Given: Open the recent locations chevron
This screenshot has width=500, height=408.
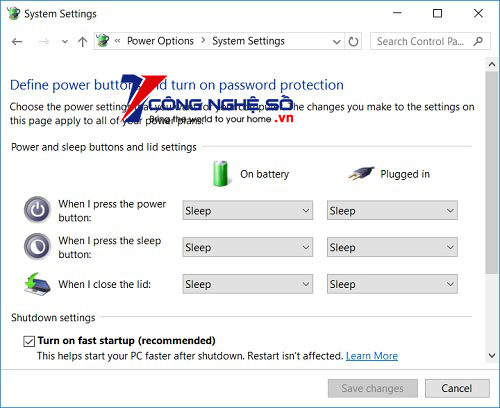Looking at the screenshot, I should pyautogui.click(x=65, y=42).
